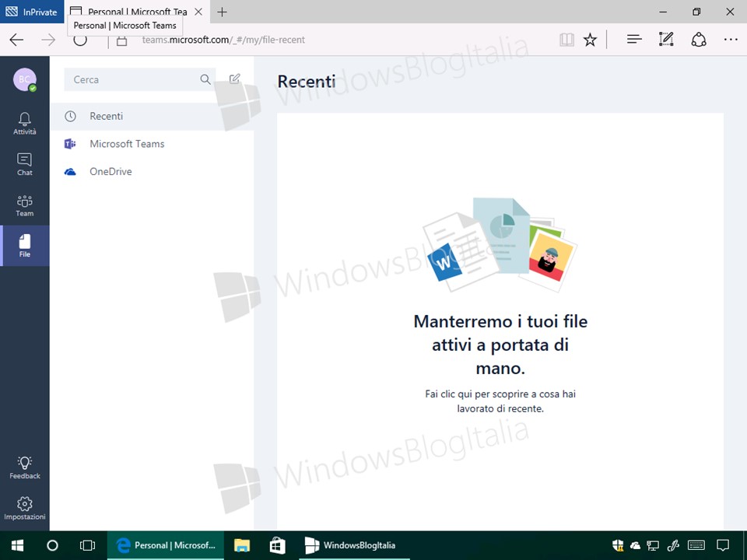The width and height of the screenshot is (747, 560).
Task: Open Action Center notification icon
Action: coord(723,545)
